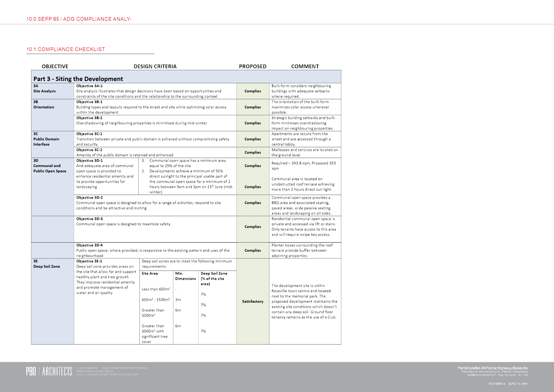
Task: Click 'Complies' in the Objective 3C-1 row
Action: 253,139
